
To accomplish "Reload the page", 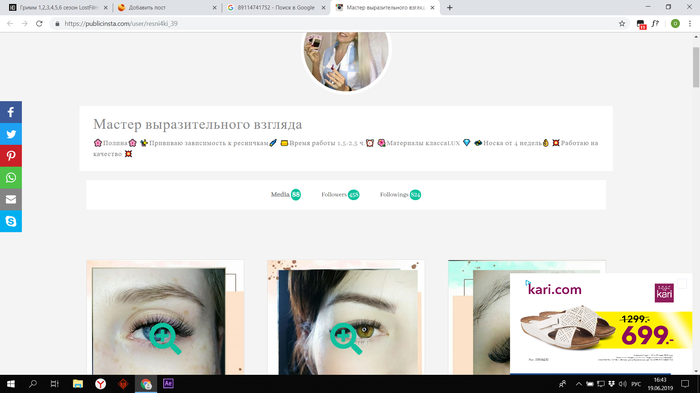I will pos(39,24).
